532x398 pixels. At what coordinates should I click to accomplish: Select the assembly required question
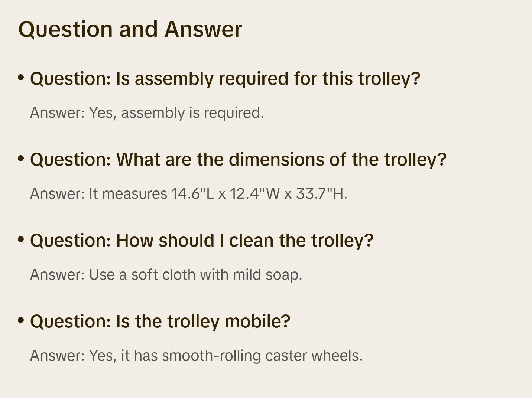225,79
